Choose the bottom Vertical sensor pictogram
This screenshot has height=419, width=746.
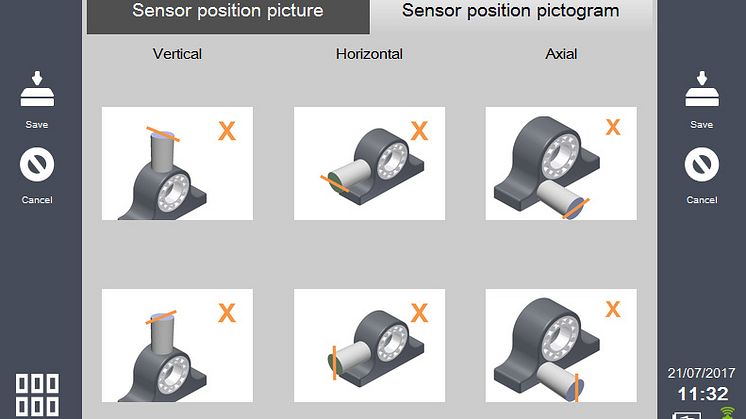[177, 345]
